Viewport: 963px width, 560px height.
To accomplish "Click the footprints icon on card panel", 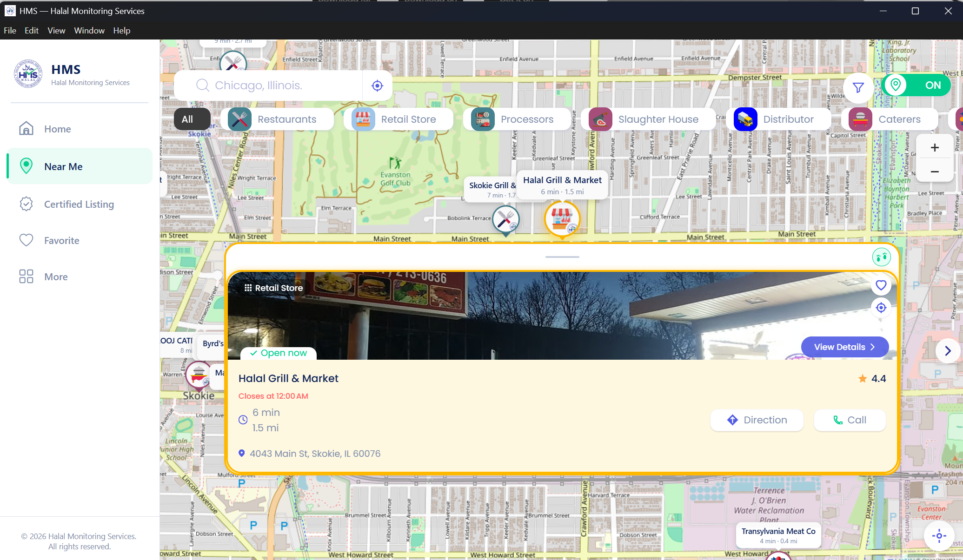I will (881, 257).
